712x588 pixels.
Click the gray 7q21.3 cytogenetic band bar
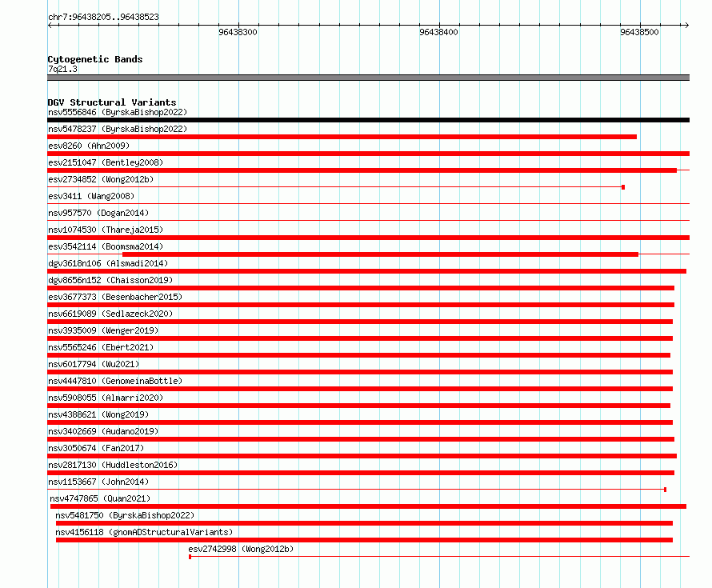pyautogui.click(x=368, y=78)
